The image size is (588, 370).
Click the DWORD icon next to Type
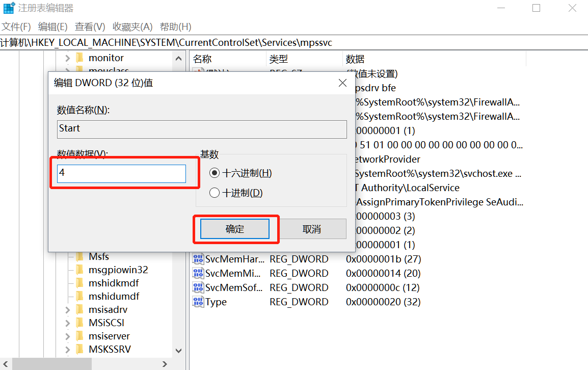coord(198,302)
